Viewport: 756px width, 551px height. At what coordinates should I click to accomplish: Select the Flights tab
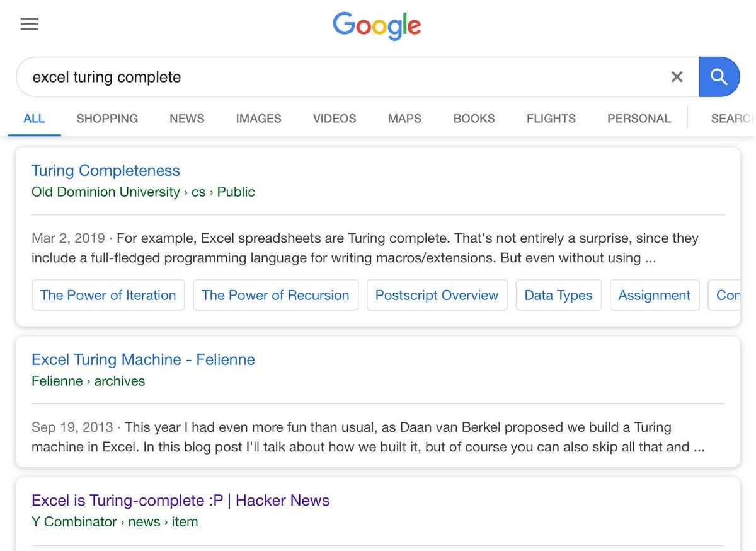[551, 119]
